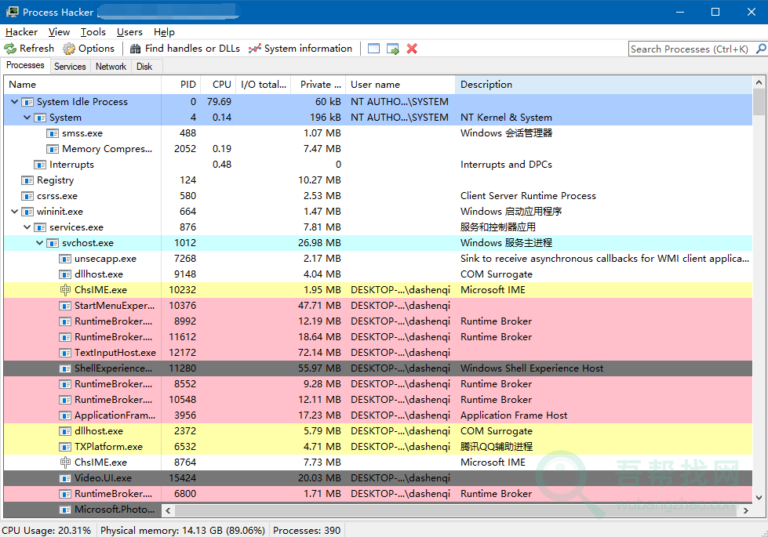
Task: Switch to the Network tab
Action: tap(110, 66)
